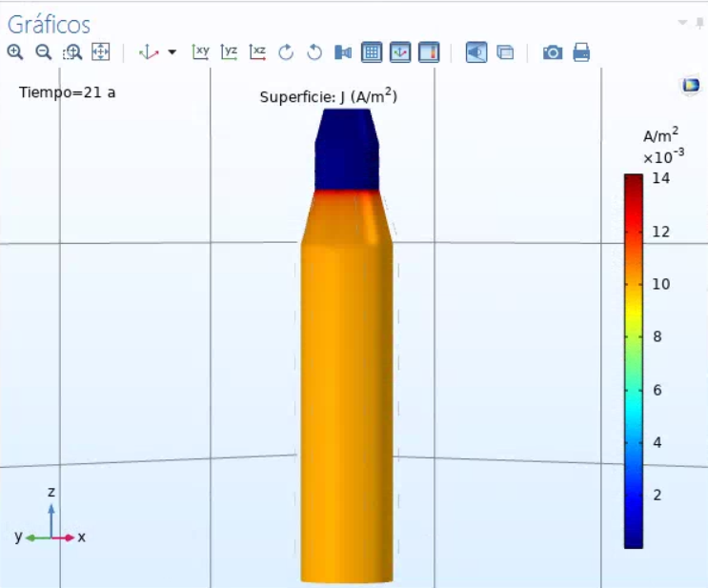Screen dimensions: 708x588
Task: Click Zoom Extents to fit view
Action: (101, 52)
